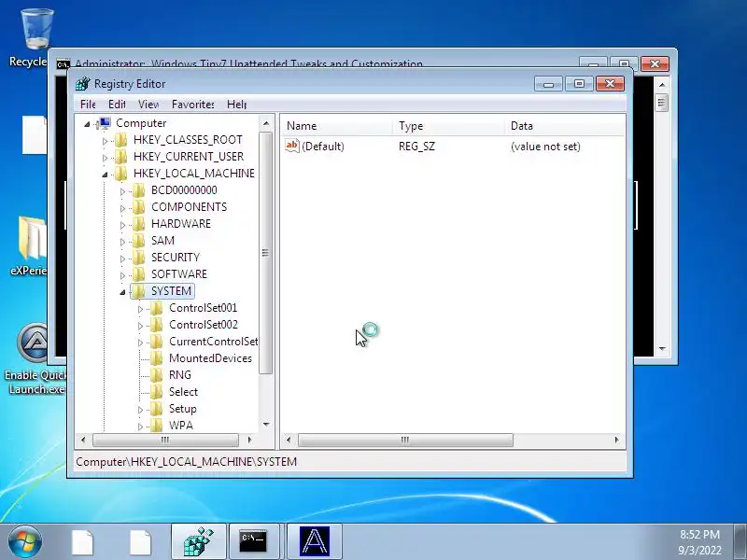The image size is (747, 560).
Task: Select the WPA key label
Action: click(180, 426)
